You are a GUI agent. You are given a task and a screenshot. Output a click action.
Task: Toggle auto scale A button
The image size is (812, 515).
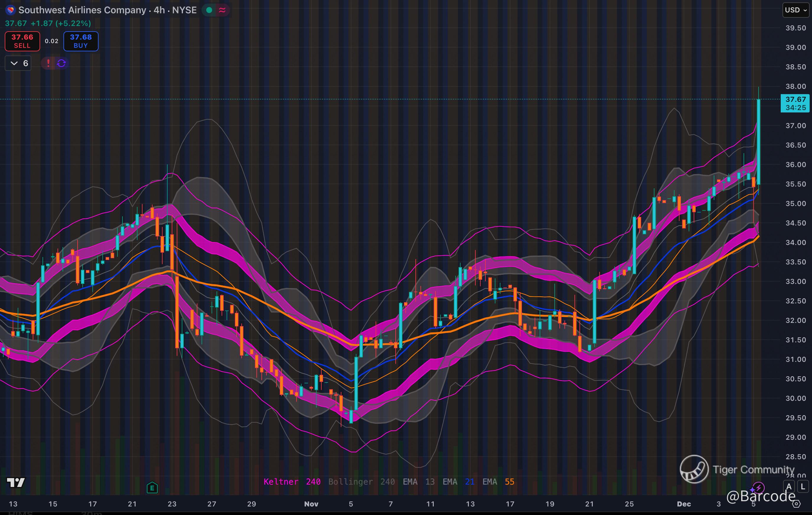(789, 487)
